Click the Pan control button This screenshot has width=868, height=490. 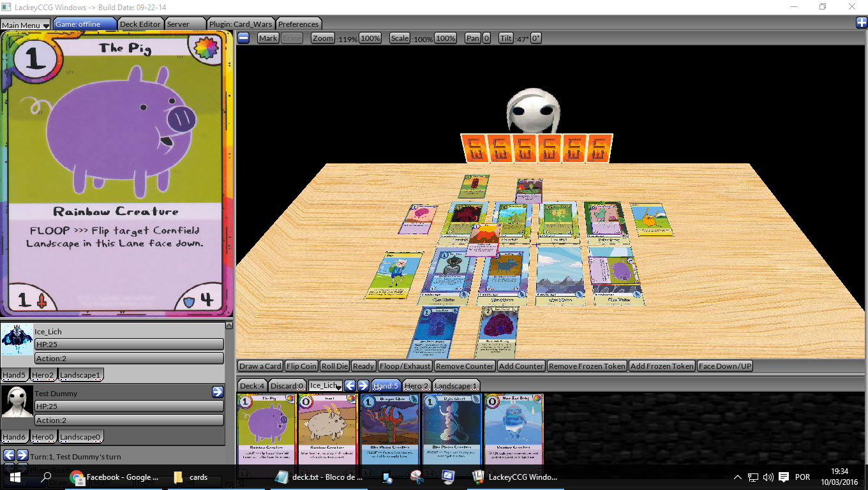pyautogui.click(x=472, y=38)
